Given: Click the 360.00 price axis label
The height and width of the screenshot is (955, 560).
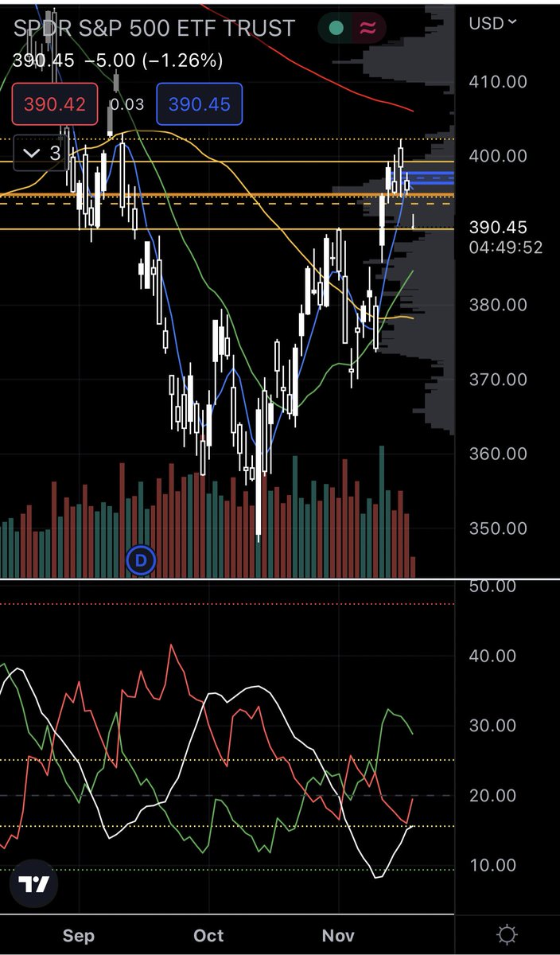Looking at the screenshot, I should [x=498, y=454].
